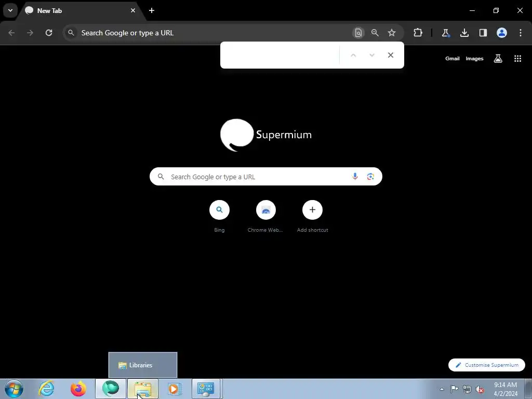Open Libraries taskbar preview
This screenshot has height=399, width=532.
(143, 365)
